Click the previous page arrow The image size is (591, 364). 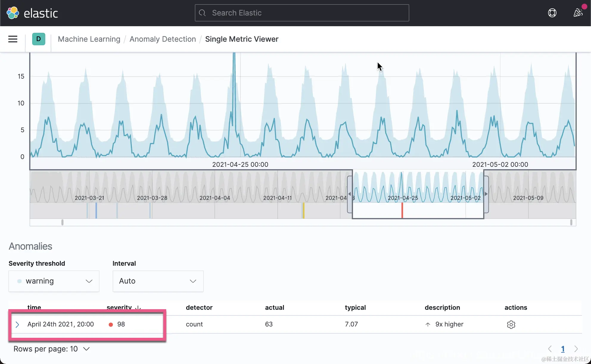[550, 349]
